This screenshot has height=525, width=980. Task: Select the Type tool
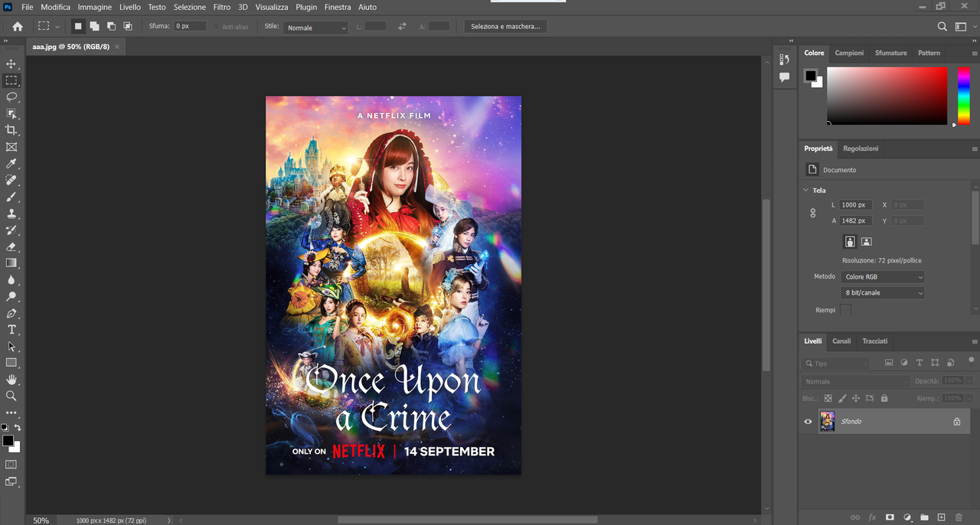coord(11,330)
